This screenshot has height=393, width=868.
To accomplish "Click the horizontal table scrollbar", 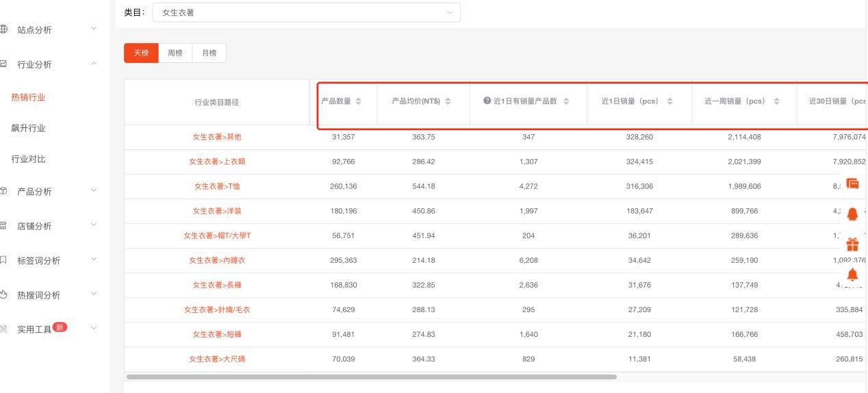I will pos(372,377).
